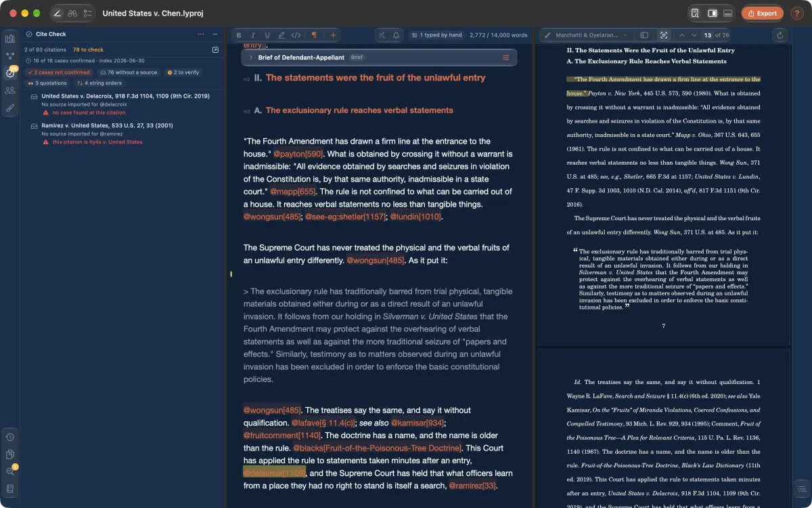Click the @ramirez[33] citation
Screen dimensions: 812x508
[473, 486]
